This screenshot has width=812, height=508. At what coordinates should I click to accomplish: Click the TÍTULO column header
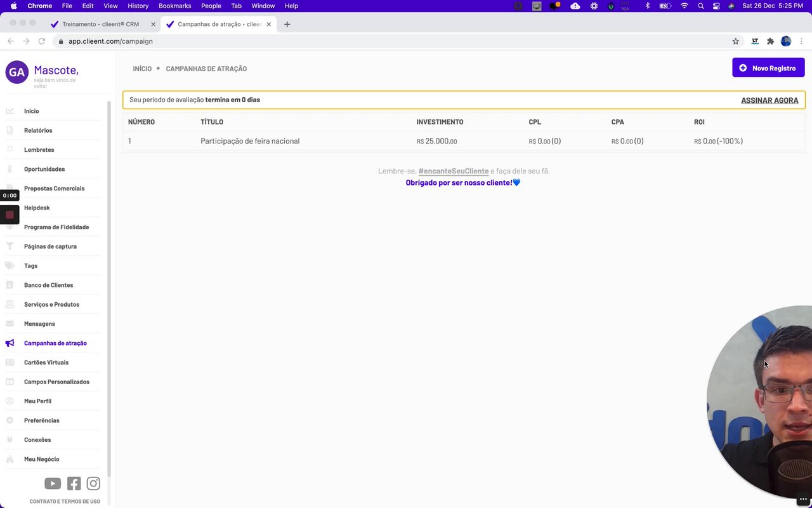point(212,122)
